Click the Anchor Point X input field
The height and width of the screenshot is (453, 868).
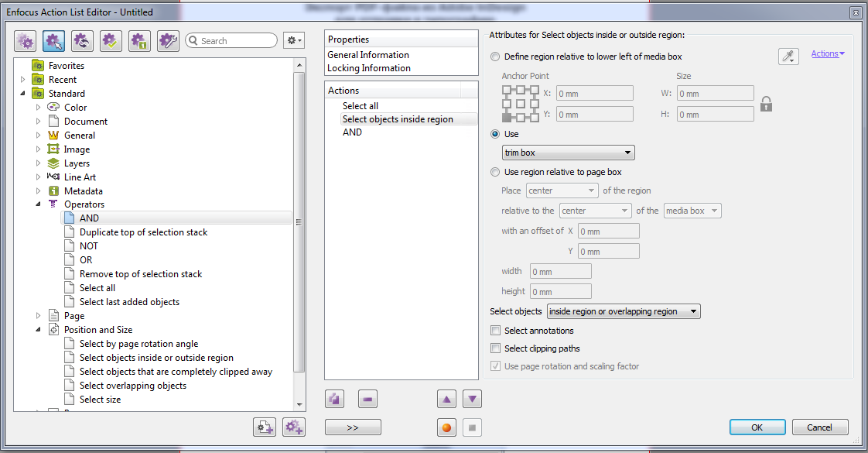[595, 94]
